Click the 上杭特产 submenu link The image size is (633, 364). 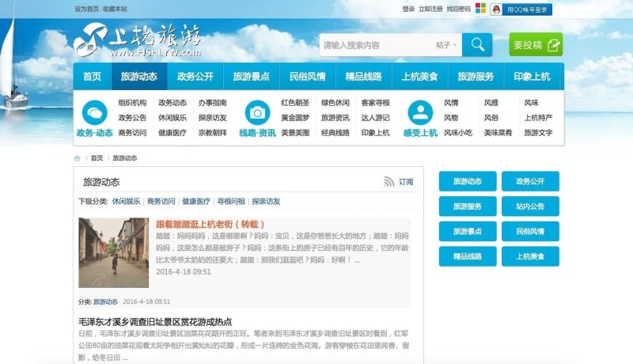(x=538, y=118)
